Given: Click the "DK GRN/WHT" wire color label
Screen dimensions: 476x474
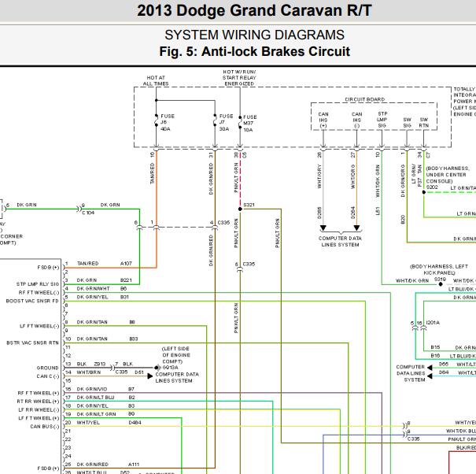Looking at the screenshot, I should [93, 288].
